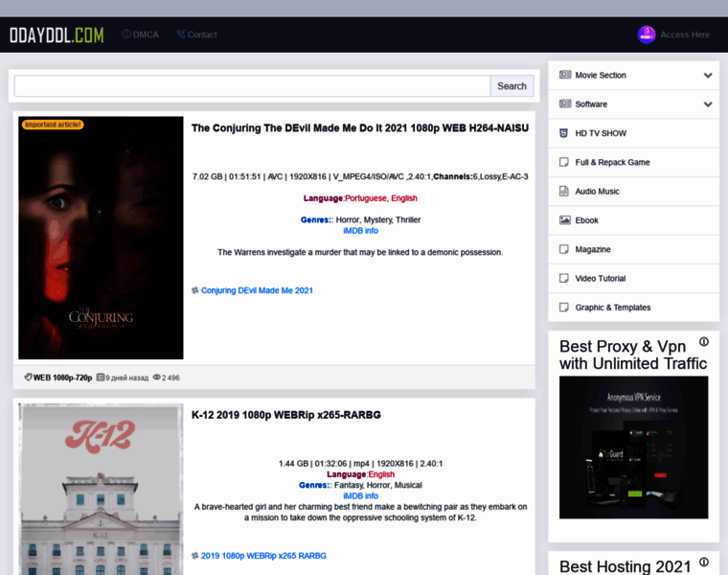
Task: Click the tag icon beside 2019 1080p WEBRip tag
Action: click(x=195, y=556)
